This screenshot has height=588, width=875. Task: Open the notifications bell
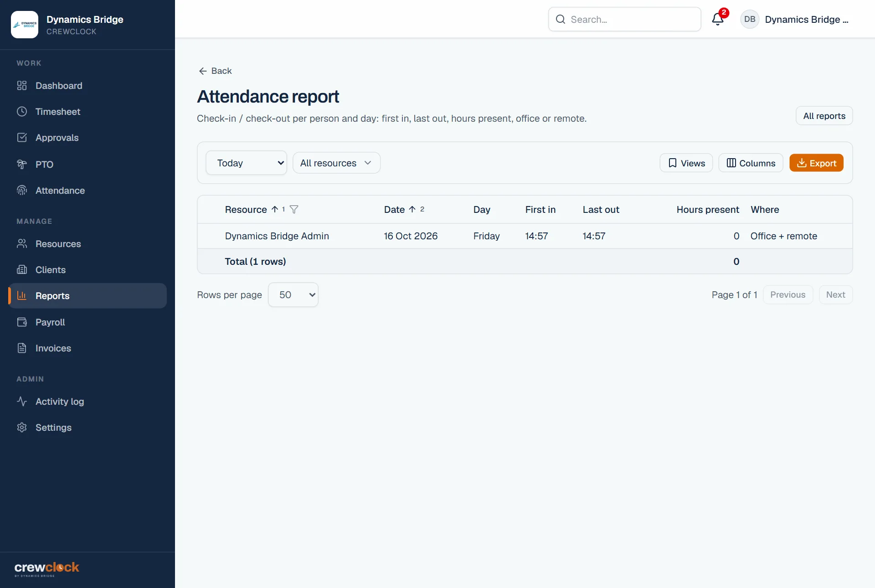click(x=718, y=19)
